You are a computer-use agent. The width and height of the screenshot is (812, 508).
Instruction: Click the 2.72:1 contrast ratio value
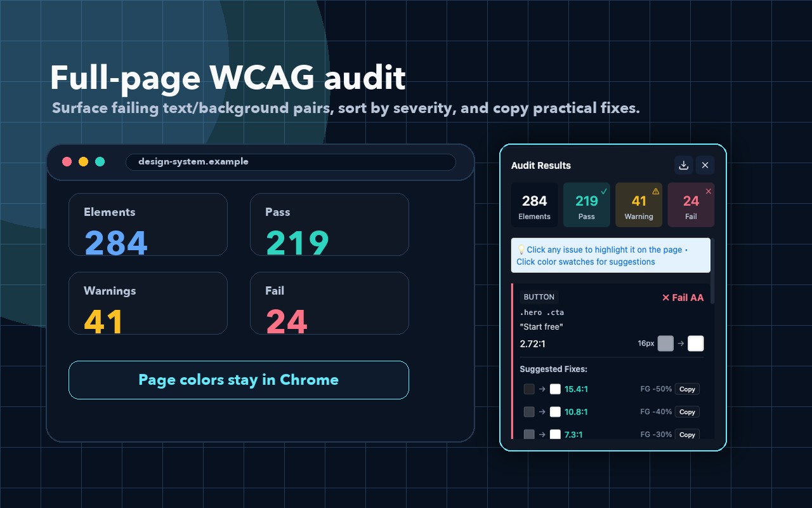533,344
